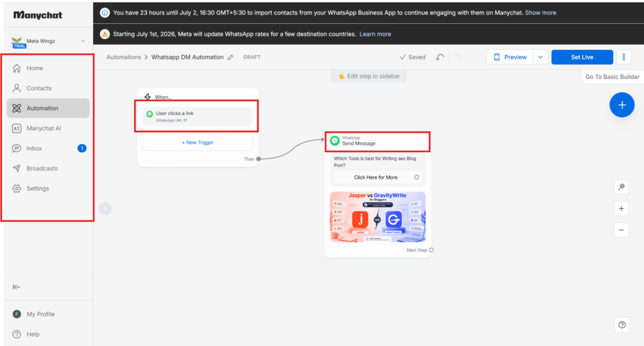Click the Set Live button

(x=582, y=57)
